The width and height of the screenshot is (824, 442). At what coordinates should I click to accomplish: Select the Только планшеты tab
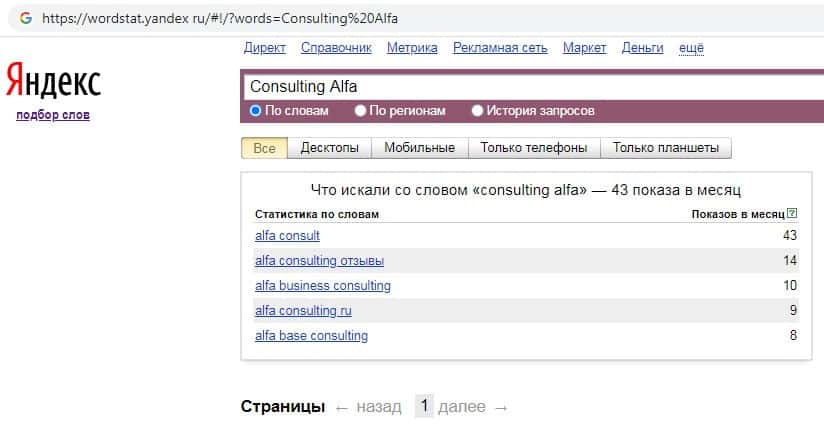[x=665, y=148]
